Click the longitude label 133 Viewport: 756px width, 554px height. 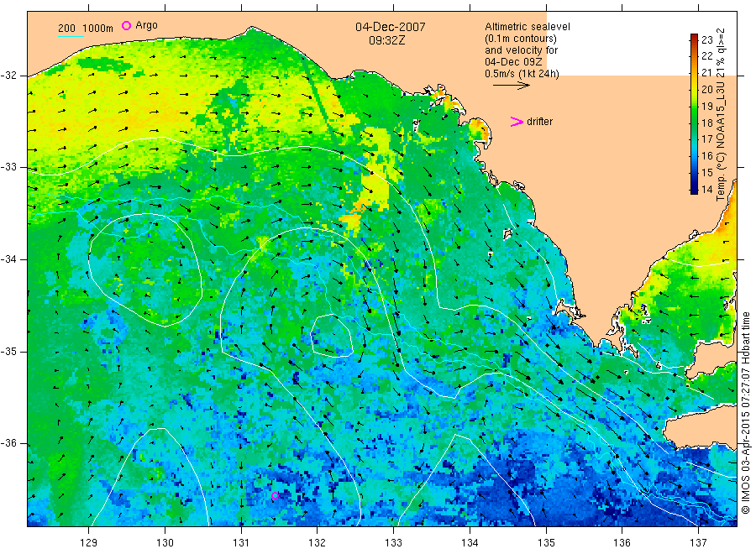(x=393, y=543)
